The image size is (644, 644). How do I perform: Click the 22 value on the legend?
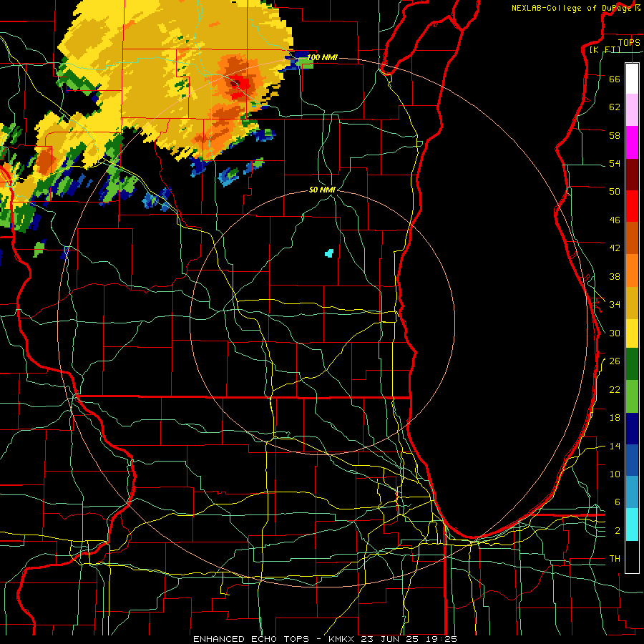[x=615, y=389]
